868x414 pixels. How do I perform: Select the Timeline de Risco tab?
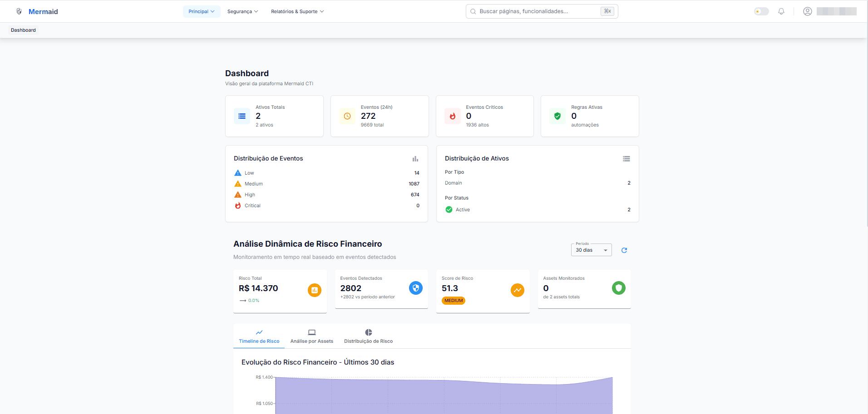pos(259,336)
